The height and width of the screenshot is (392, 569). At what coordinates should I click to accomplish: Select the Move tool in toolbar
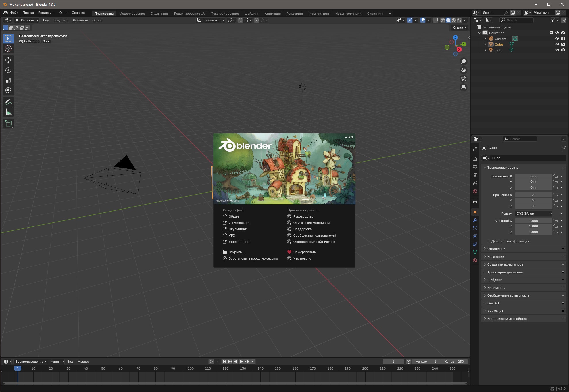tap(8, 60)
